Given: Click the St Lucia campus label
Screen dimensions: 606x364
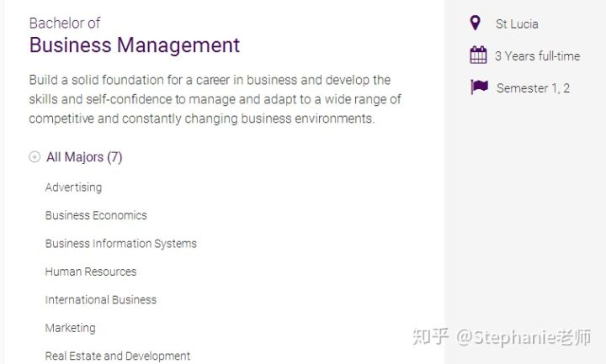Looking at the screenshot, I should [x=517, y=24].
